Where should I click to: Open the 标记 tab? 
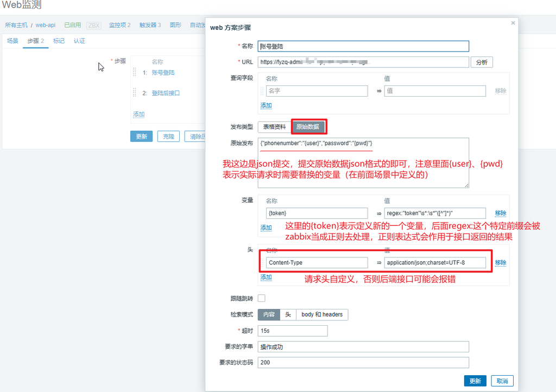[x=59, y=41]
